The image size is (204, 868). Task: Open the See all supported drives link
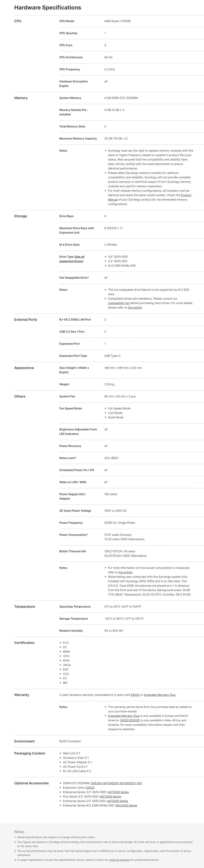(72, 259)
